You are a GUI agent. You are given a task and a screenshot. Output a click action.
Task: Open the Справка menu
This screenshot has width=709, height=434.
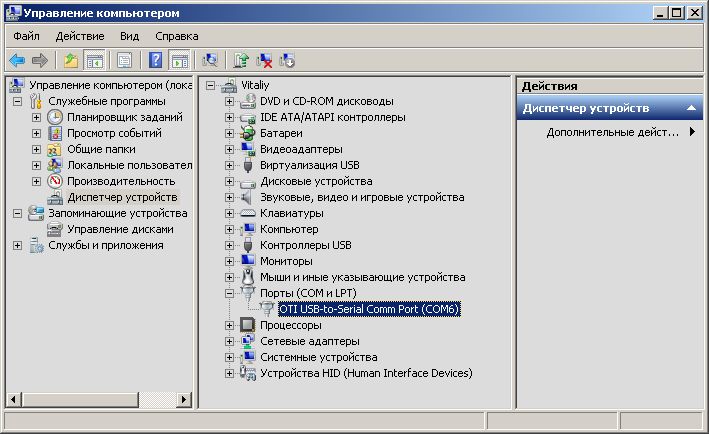point(177,36)
